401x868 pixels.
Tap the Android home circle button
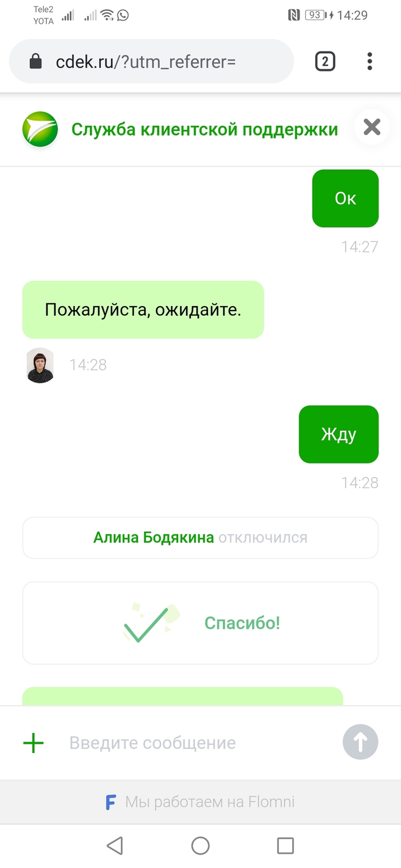click(x=200, y=846)
